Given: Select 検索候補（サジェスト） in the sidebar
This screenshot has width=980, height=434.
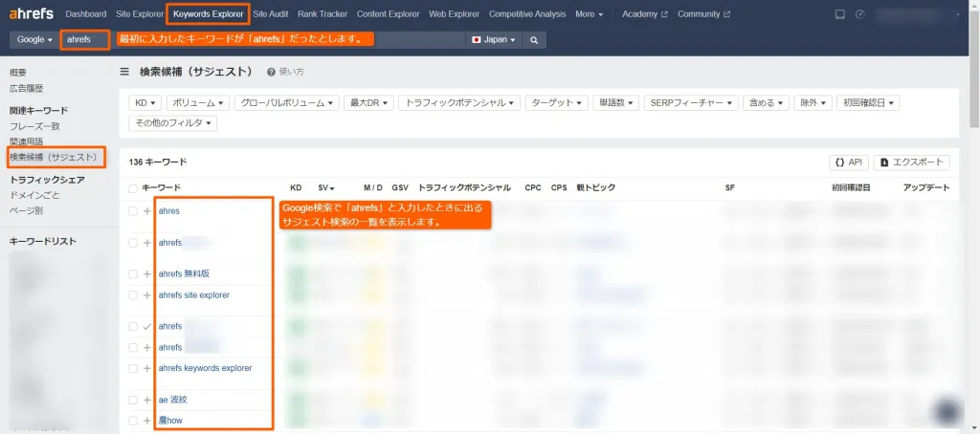Looking at the screenshot, I should [x=56, y=157].
